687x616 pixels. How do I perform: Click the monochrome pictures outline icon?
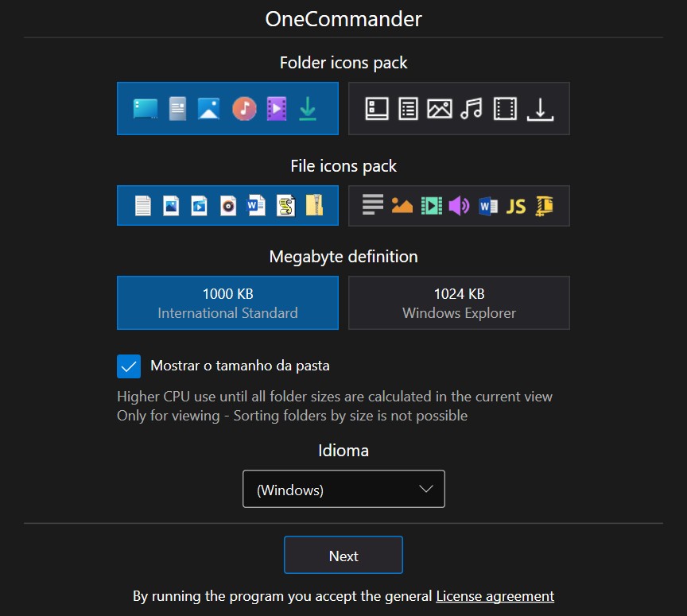[440, 109]
